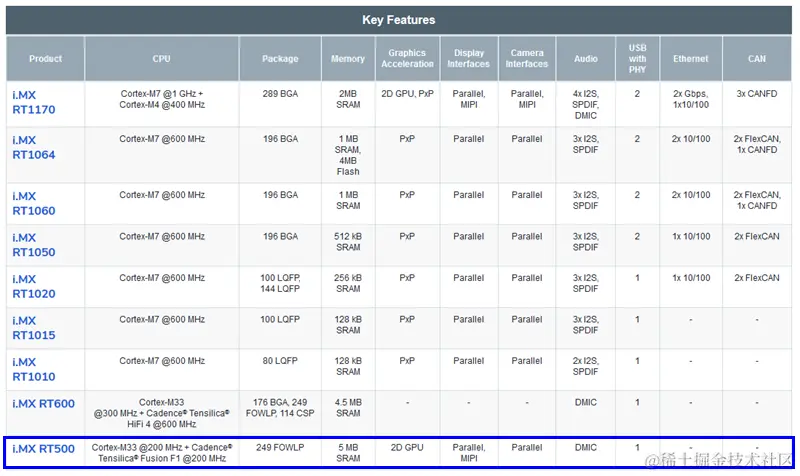Select the '249 FOWLP' package cell
The image size is (800, 476).
pos(280,453)
